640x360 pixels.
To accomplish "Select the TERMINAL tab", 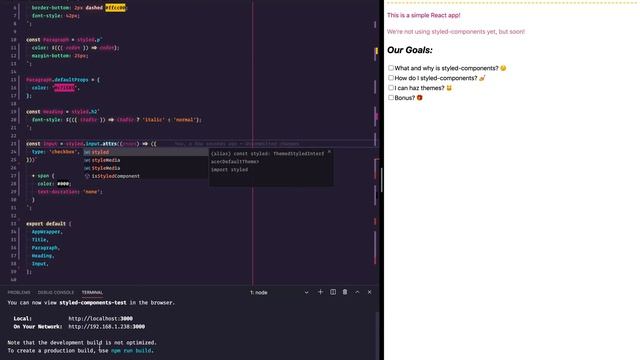I will pos(92,292).
